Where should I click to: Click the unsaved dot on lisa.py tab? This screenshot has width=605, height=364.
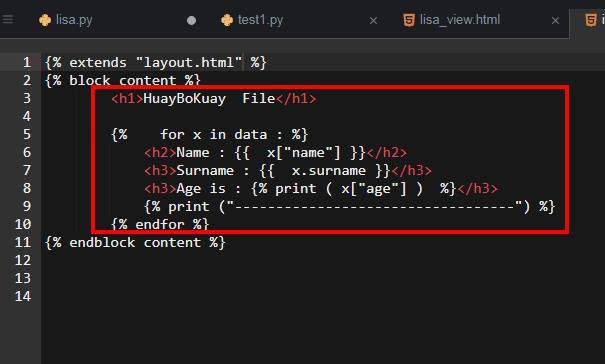pyautogui.click(x=191, y=20)
